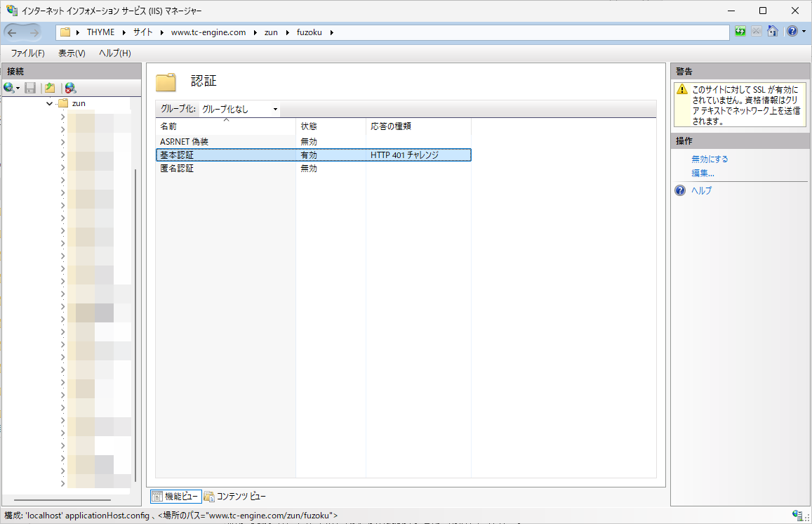This screenshot has height=524, width=812.
Task: Click the Home icon in address bar
Action: pyautogui.click(x=773, y=32)
